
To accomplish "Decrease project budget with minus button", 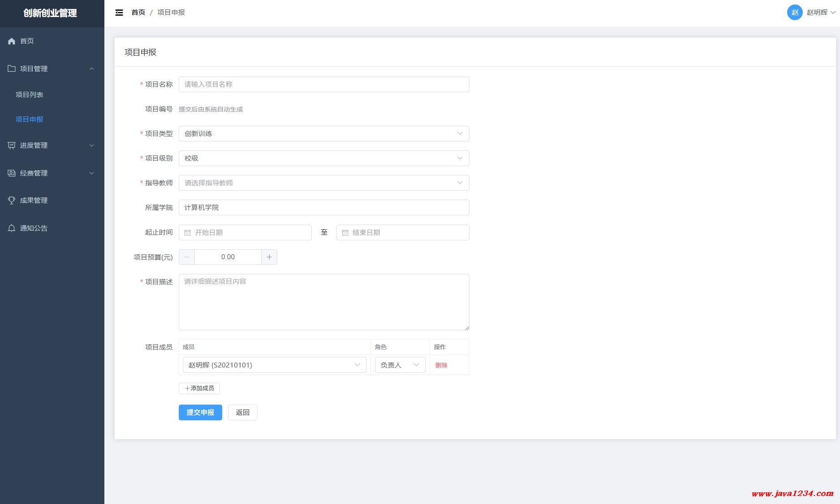I will click(187, 257).
